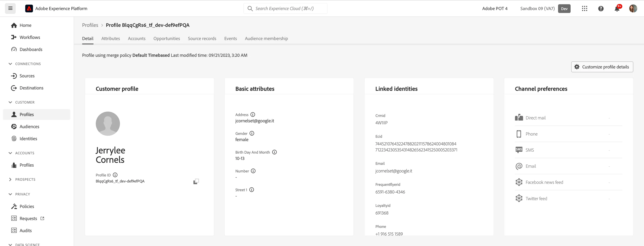
Task: Switch to the Source records tab
Action: 202,38
